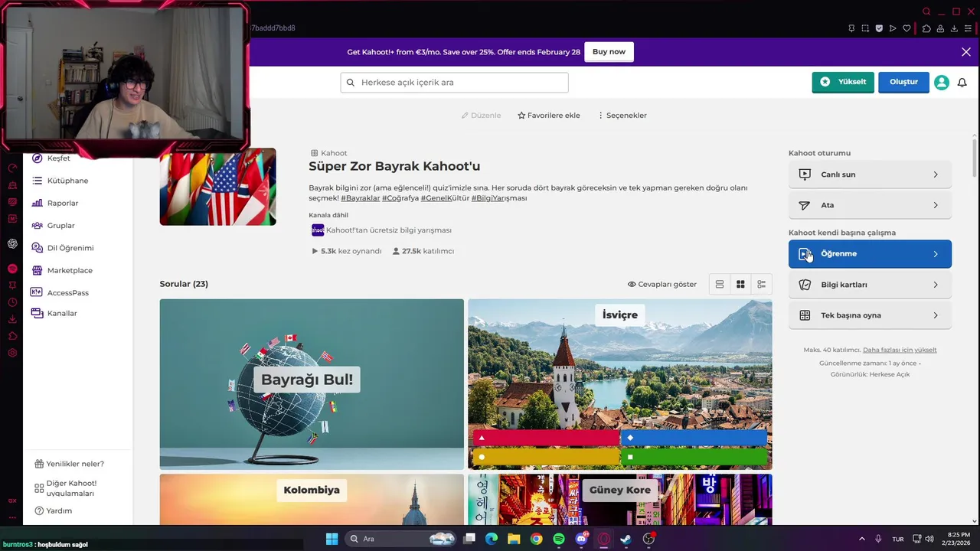Open browser sidebar extensions cube icon
The height and width of the screenshot is (551, 980).
(12, 336)
